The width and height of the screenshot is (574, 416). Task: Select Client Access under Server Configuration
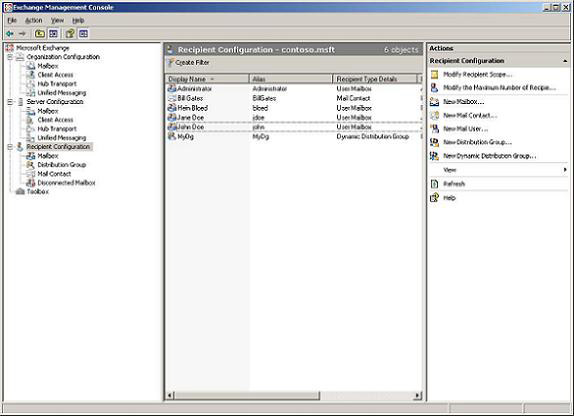point(55,120)
